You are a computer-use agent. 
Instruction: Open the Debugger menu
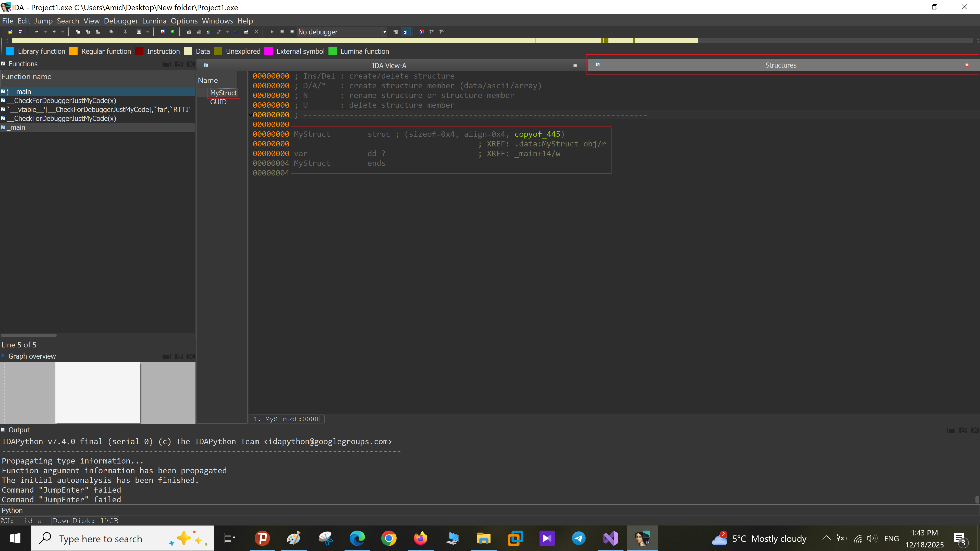click(x=121, y=21)
